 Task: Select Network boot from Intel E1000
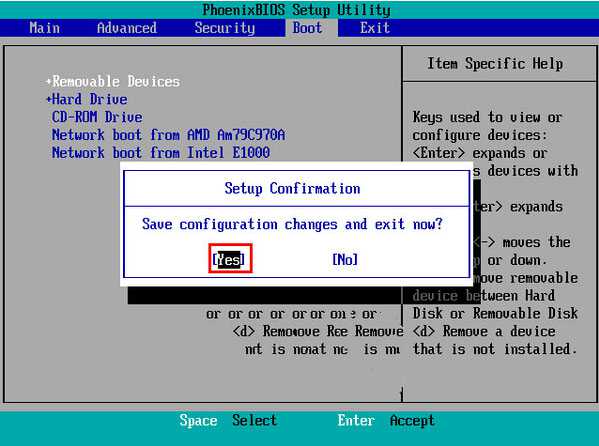point(161,152)
